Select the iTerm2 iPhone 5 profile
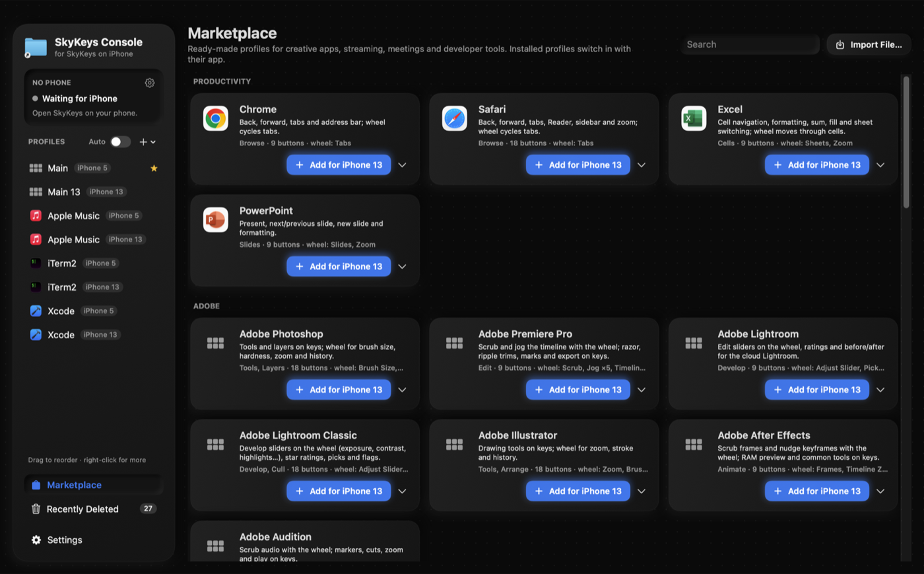 [93, 264]
